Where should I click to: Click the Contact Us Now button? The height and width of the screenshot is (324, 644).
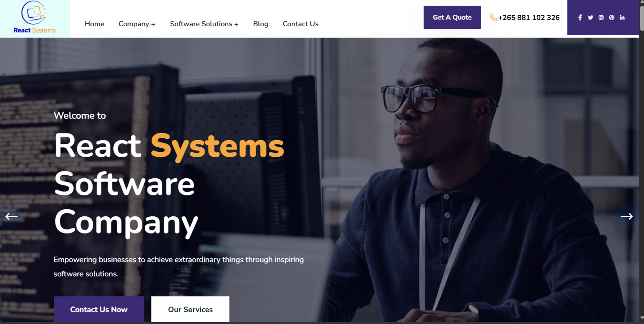(x=99, y=309)
